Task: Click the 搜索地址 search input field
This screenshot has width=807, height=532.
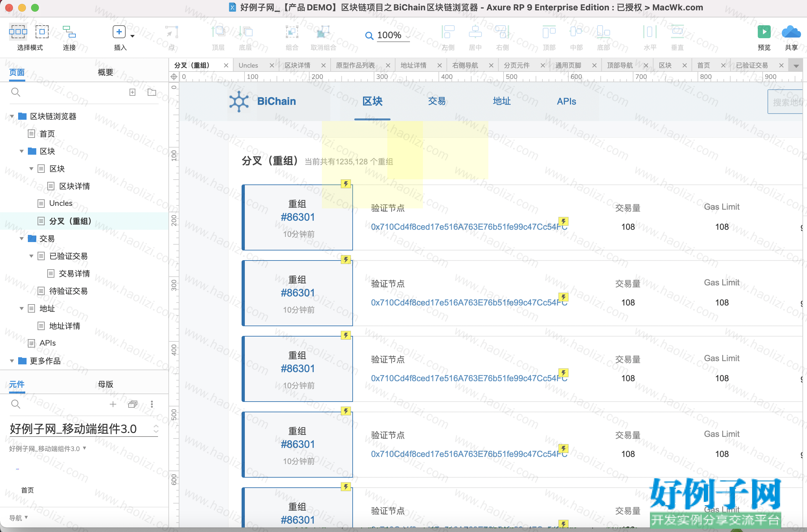Action: tap(785, 102)
